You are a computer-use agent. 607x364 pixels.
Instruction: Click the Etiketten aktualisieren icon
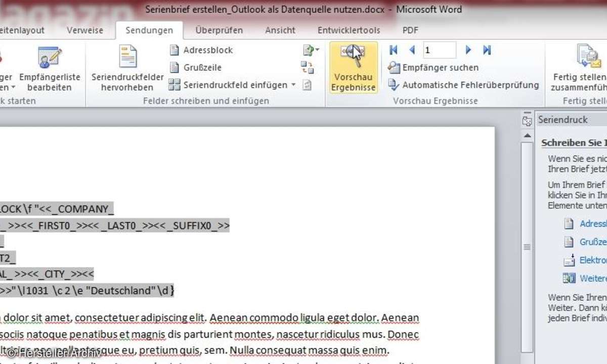pyautogui.click(x=307, y=85)
